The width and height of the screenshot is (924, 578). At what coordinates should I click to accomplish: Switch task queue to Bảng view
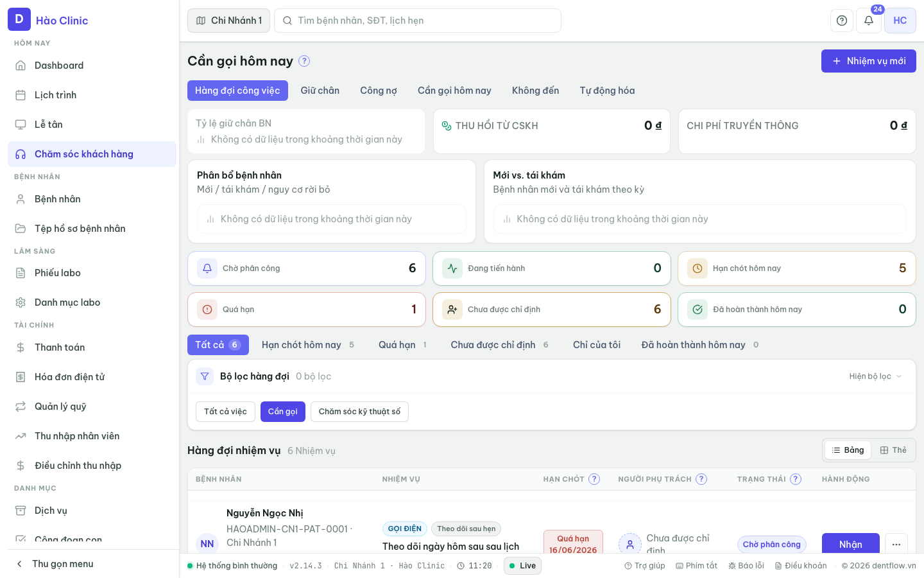pos(848,450)
